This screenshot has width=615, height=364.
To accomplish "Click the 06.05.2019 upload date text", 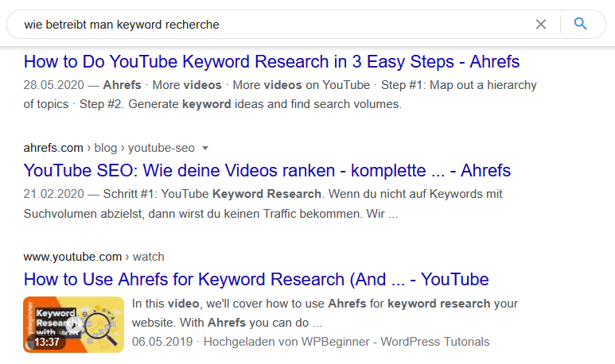I will tap(163, 342).
